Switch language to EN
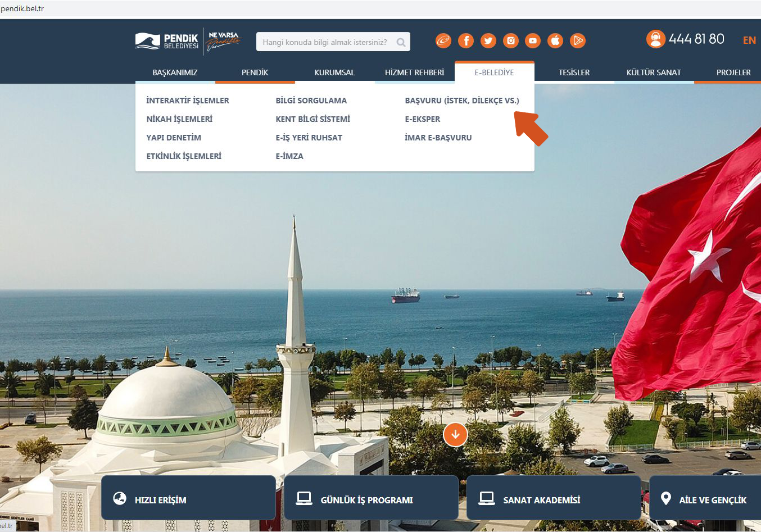The height and width of the screenshot is (532, 761). [x=749, y=40]
